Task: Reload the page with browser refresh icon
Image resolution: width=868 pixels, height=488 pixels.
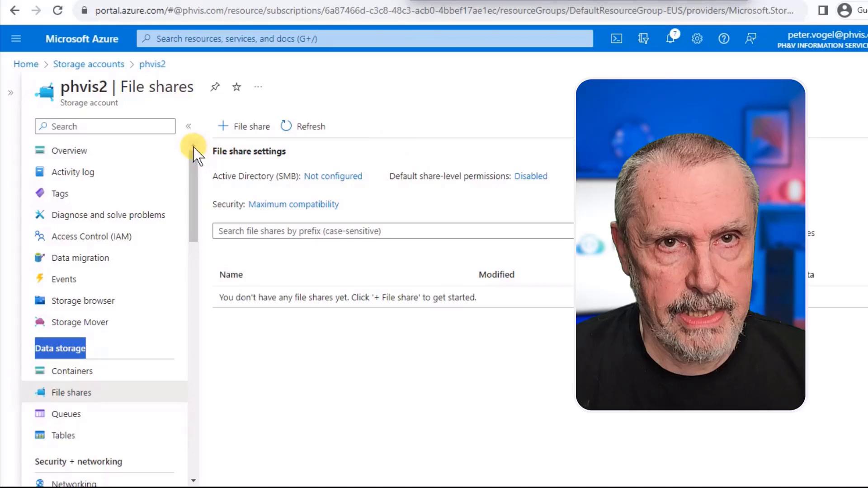Action: point(57,10)
